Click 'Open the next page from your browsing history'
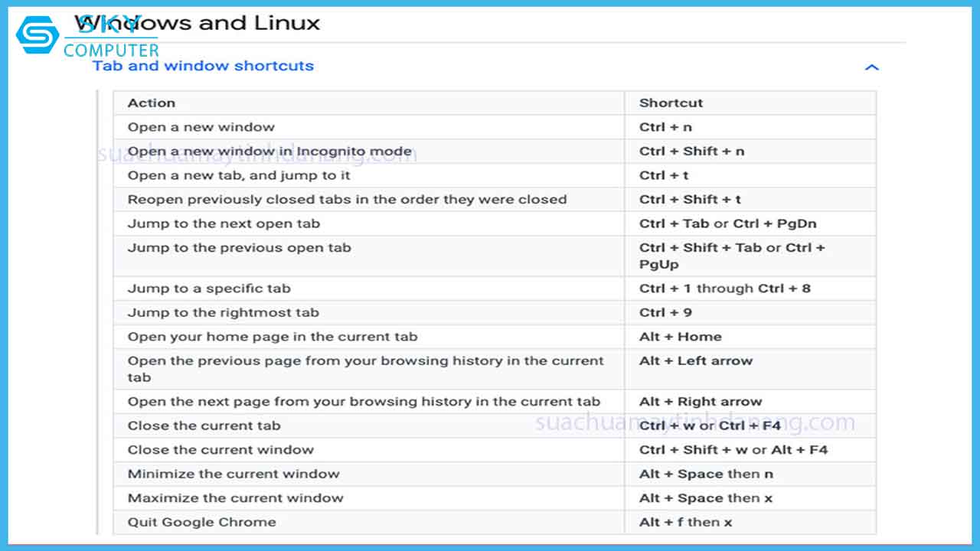The width and height of the screenshot is (980, 551). tap(364, 402)
